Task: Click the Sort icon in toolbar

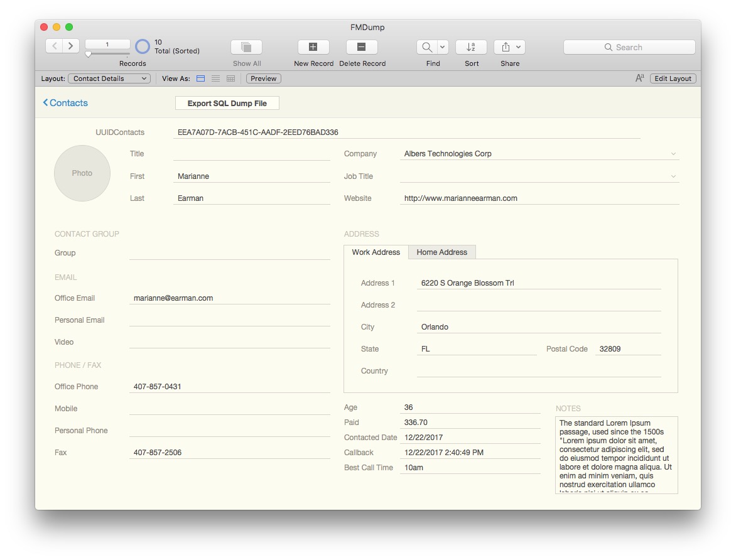Action: [471, 47]
